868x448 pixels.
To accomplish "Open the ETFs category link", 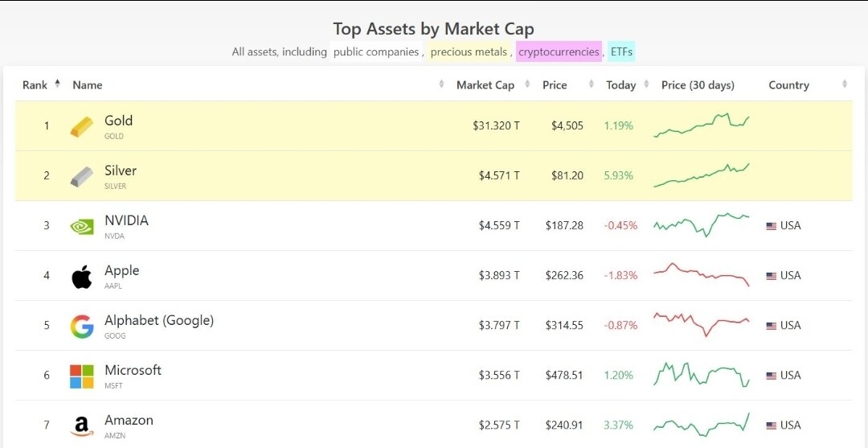I will pos(621,52).
